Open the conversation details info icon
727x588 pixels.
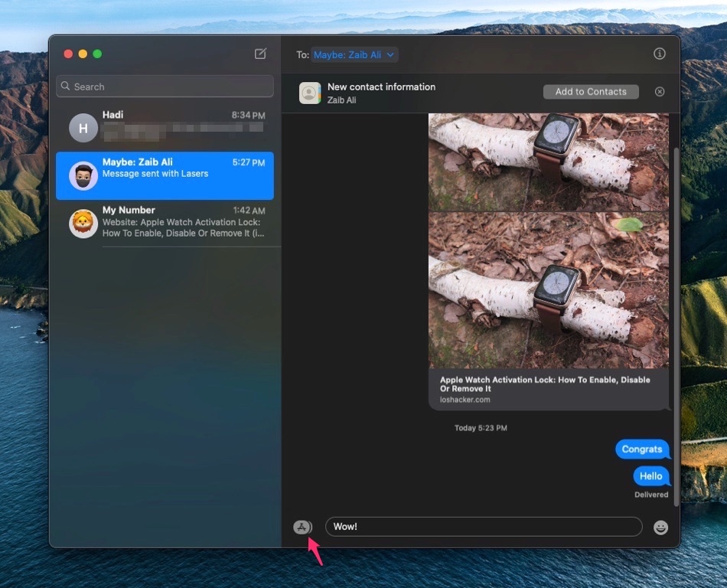(660, 54)
